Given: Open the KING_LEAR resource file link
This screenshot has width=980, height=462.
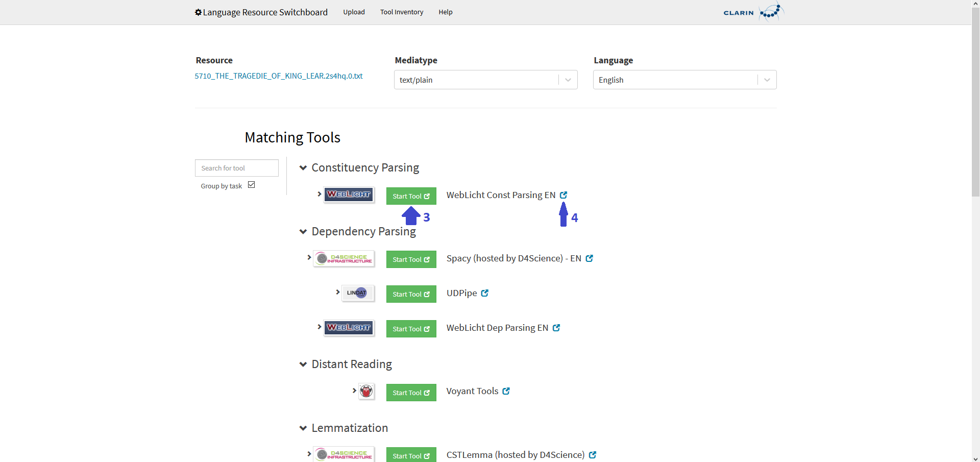Looking at the screenshot, I should 279,76.
